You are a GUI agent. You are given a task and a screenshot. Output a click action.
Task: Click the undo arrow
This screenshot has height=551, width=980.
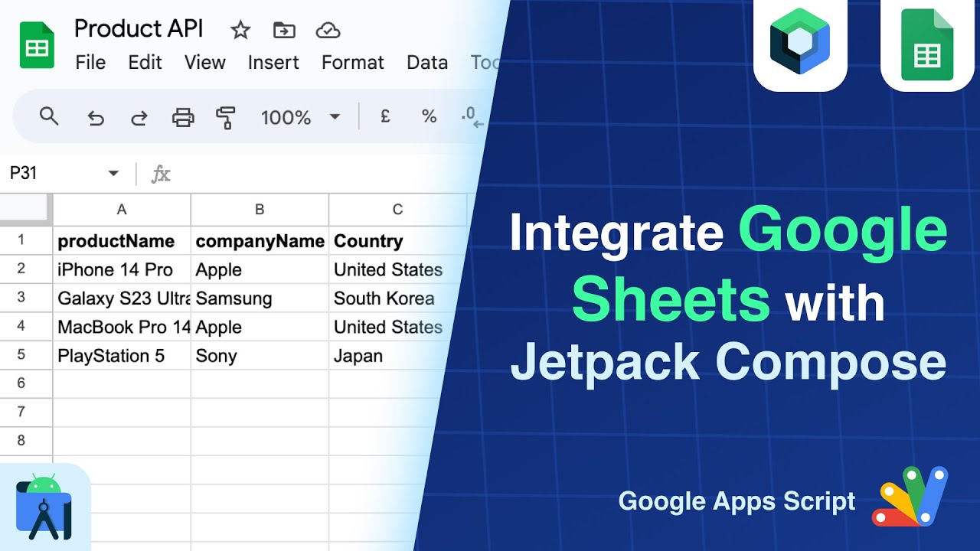tap(96, 117)
